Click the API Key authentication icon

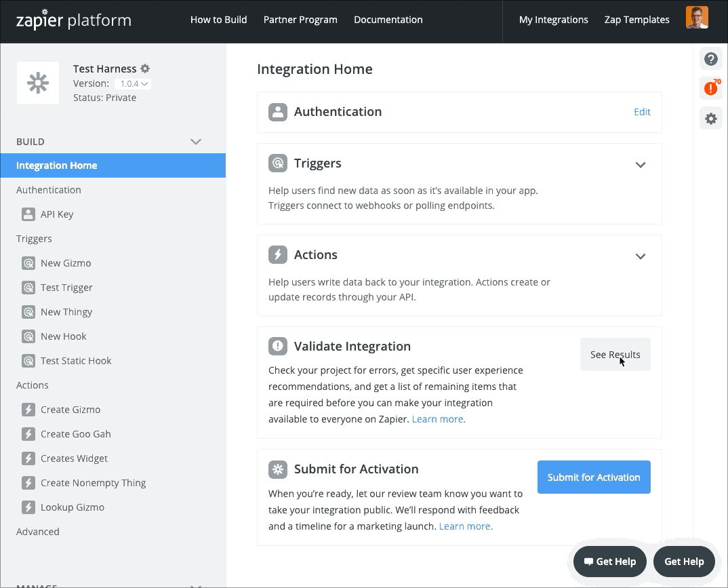(28, 214)
